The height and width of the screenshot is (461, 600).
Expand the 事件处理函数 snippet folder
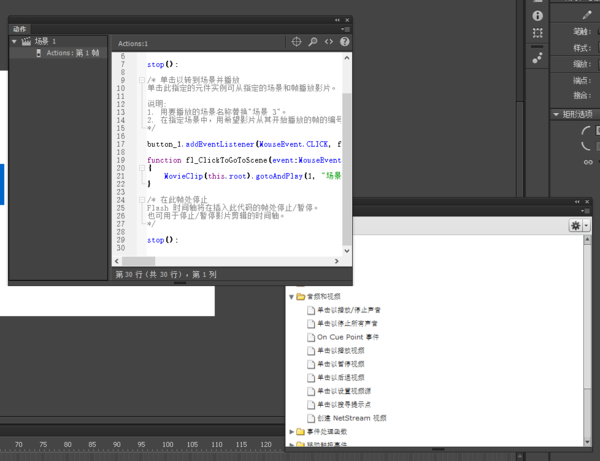(292, 432)
